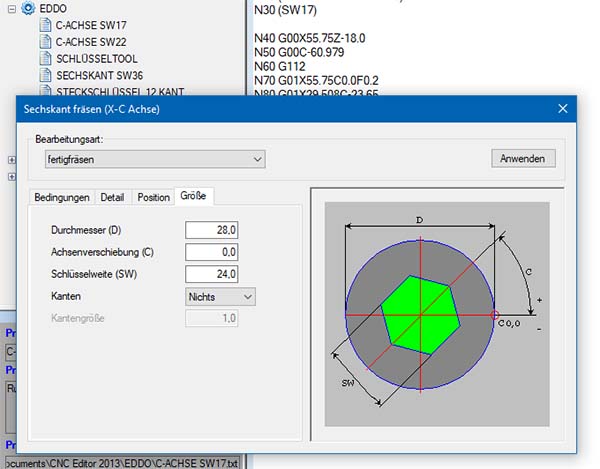The image size is (600, 469).
Task: Click the Schlüsselweite (SW) input field
Action: click(212, 274)
